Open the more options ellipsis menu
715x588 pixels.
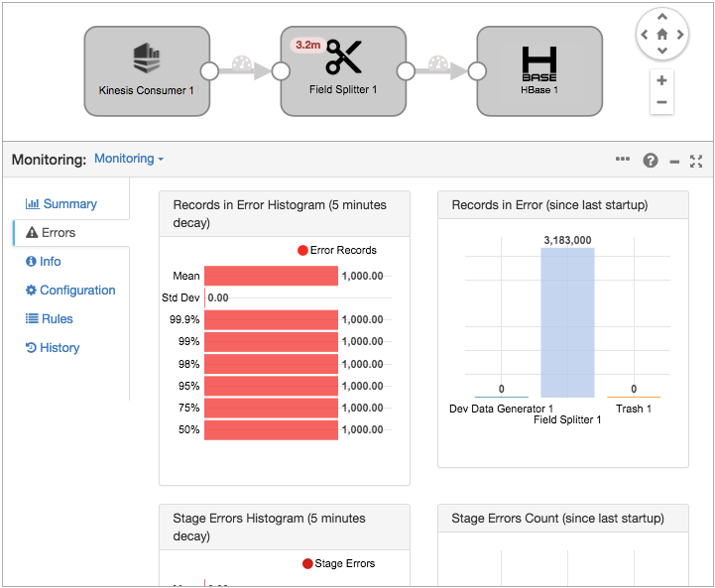pyautogui.click(x=623, y=159)
